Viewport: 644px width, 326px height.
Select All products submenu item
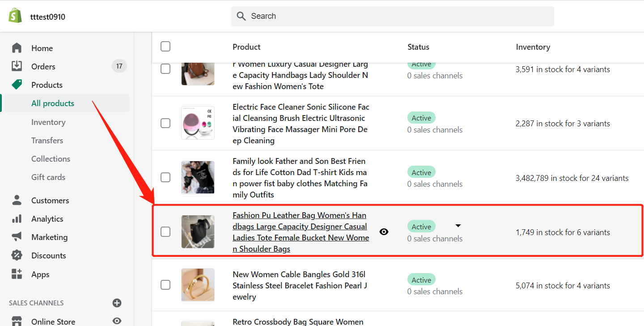point(53,103)
